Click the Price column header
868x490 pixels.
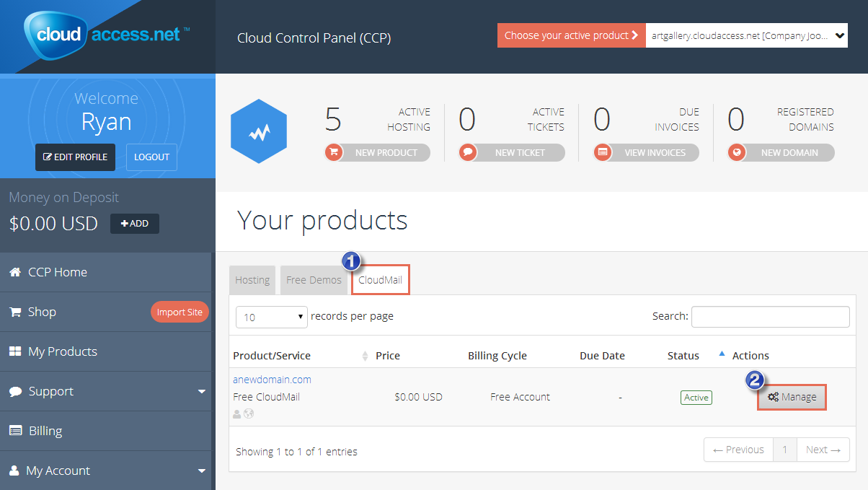(x=388, y=356)
